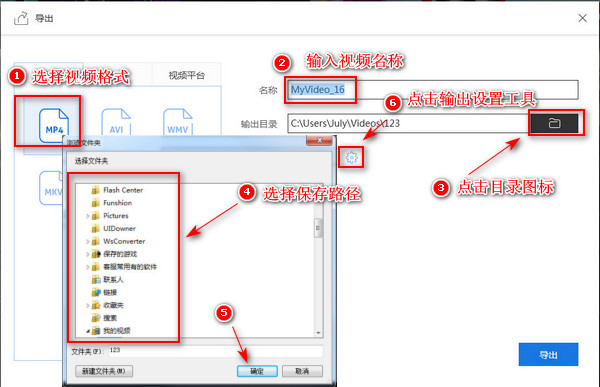Select the MKV format icon
Screen dimensions: 600x387
(51, 188)
